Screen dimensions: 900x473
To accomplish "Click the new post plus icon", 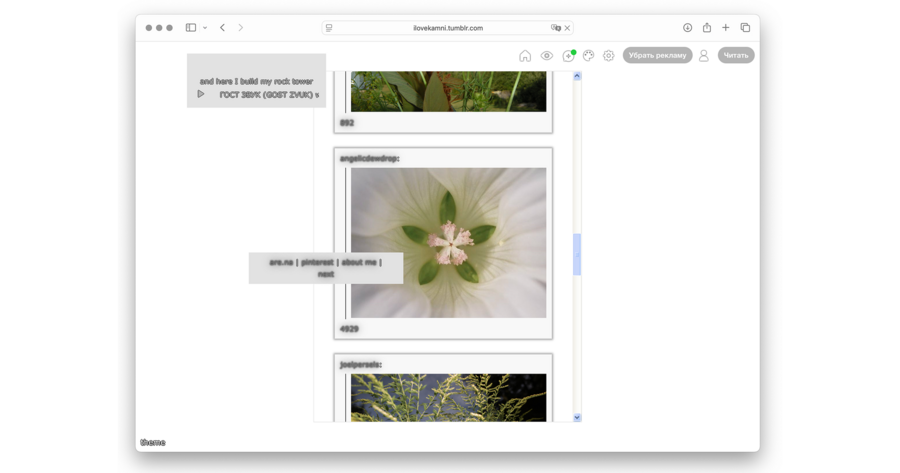I will tap(568, 56).
